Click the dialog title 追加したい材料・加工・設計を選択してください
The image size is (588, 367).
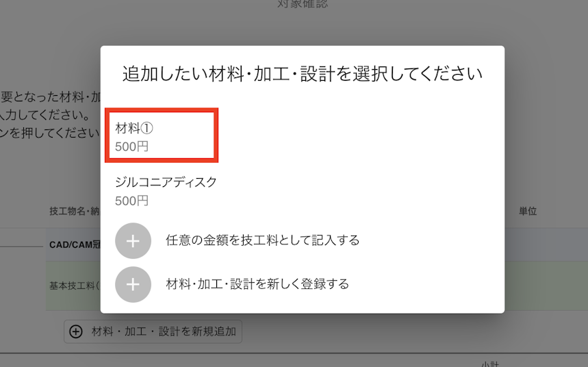coord(303,73)
